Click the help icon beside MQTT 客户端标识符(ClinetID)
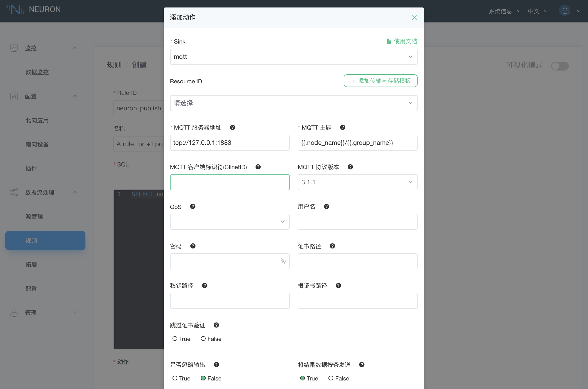Image resolution: width=588 pixels, height=389 pixels. pos(258,167)
